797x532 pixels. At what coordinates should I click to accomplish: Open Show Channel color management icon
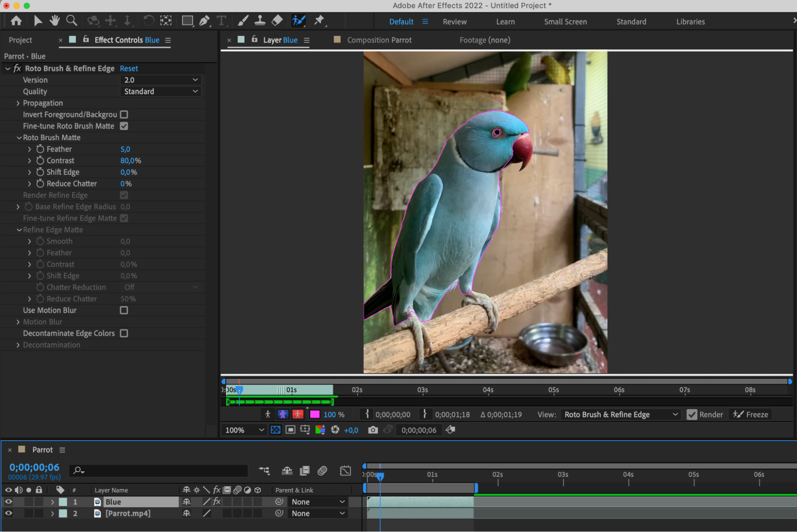point(320,430)
